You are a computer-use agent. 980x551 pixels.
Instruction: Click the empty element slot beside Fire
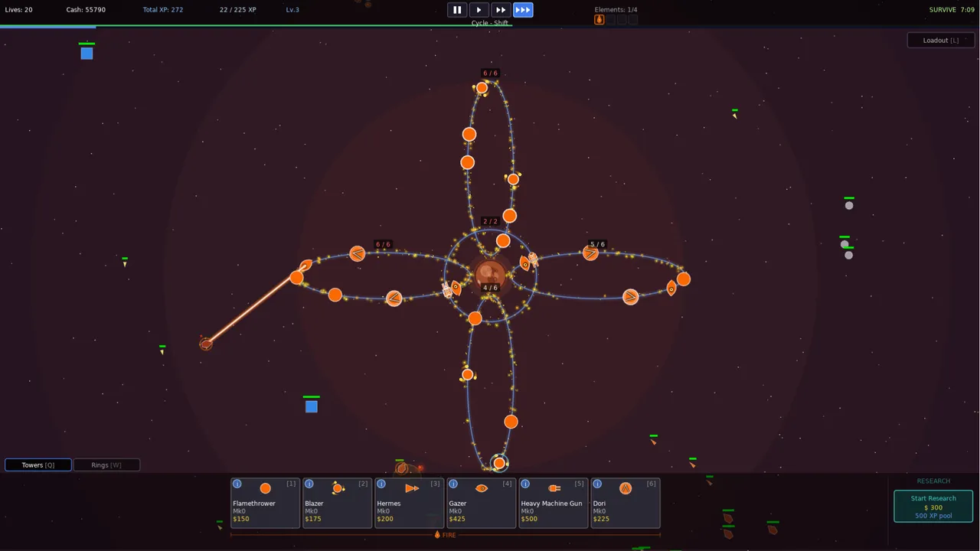tap(611, 20)
